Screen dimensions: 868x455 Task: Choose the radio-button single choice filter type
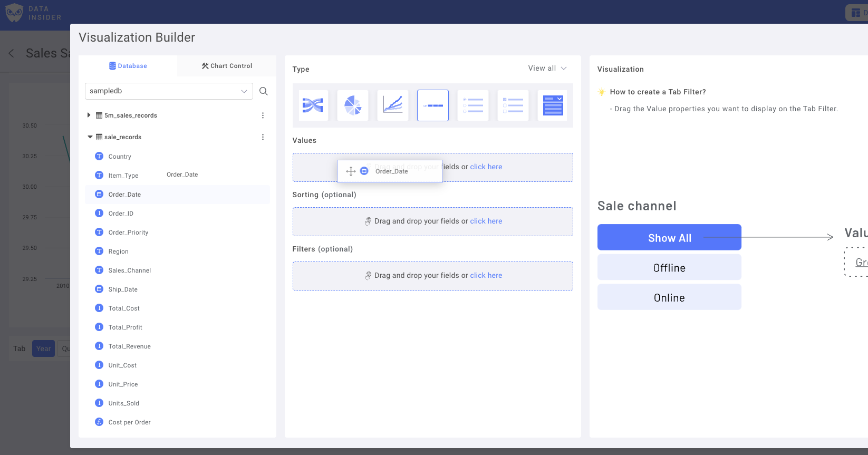coord(473,105)
